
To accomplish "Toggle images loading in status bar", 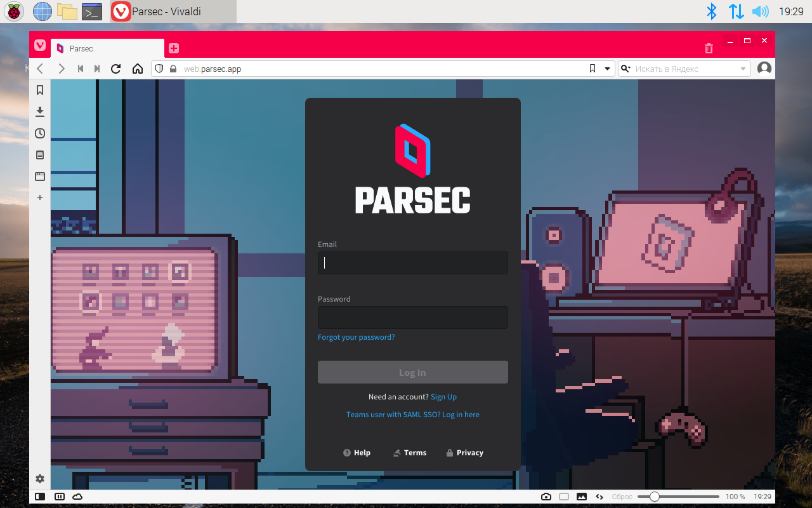I will pyautogui.click(x=582, y=497).
